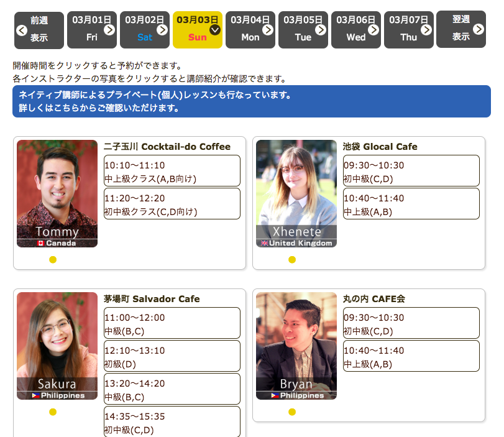The height and width of the screenshot is (437, 504).
Task: Click the yellow dot under Tommy's photo
Action: 53,260
